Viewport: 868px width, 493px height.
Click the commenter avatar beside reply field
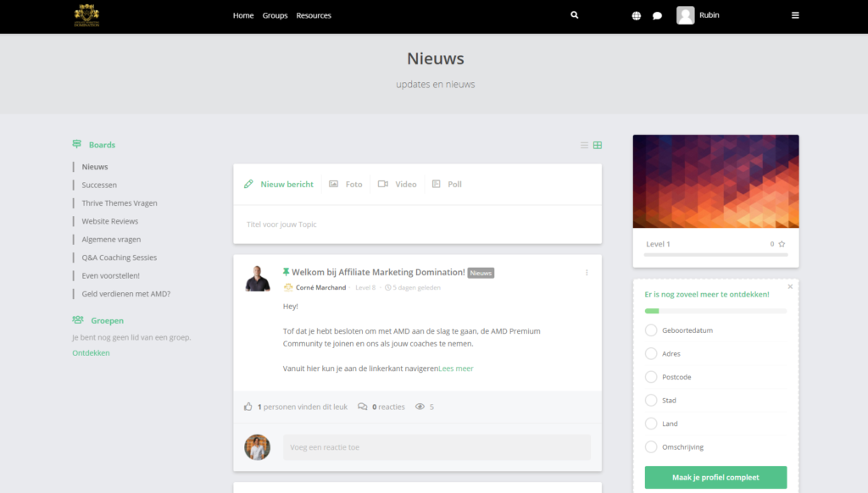pyautogui.click(x=258, y=447)
